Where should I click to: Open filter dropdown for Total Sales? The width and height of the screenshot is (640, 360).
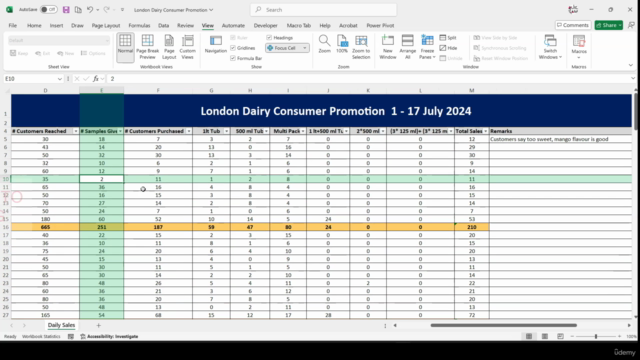(x=485, y=131)
